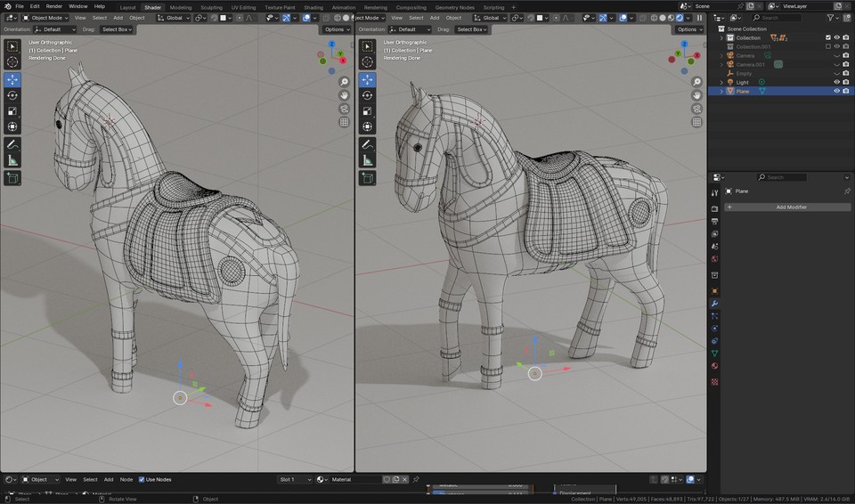Image resolution: width=855 pixels, height=504 pixels.
Task: Click the Blender logo menu icon
Action: [7, 6]
